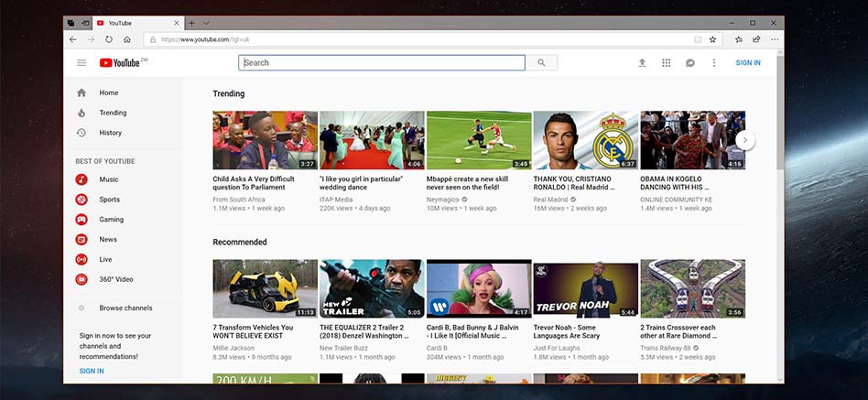Click the Trending section heading

pyautogui.click(x=229, y=94)
